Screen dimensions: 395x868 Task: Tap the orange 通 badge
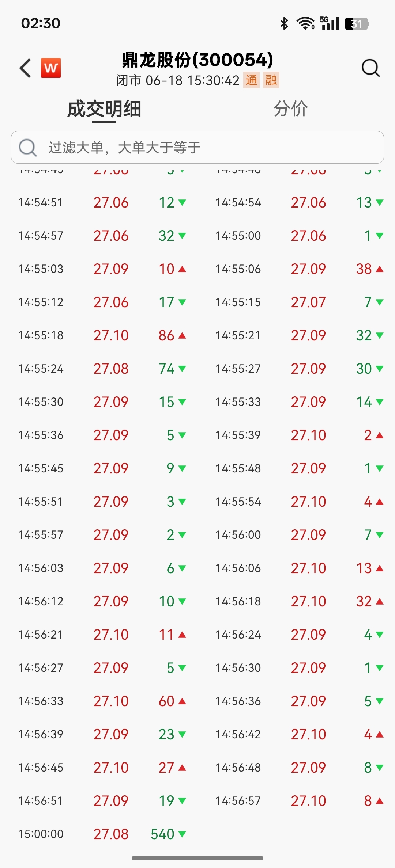click(251, 80)
